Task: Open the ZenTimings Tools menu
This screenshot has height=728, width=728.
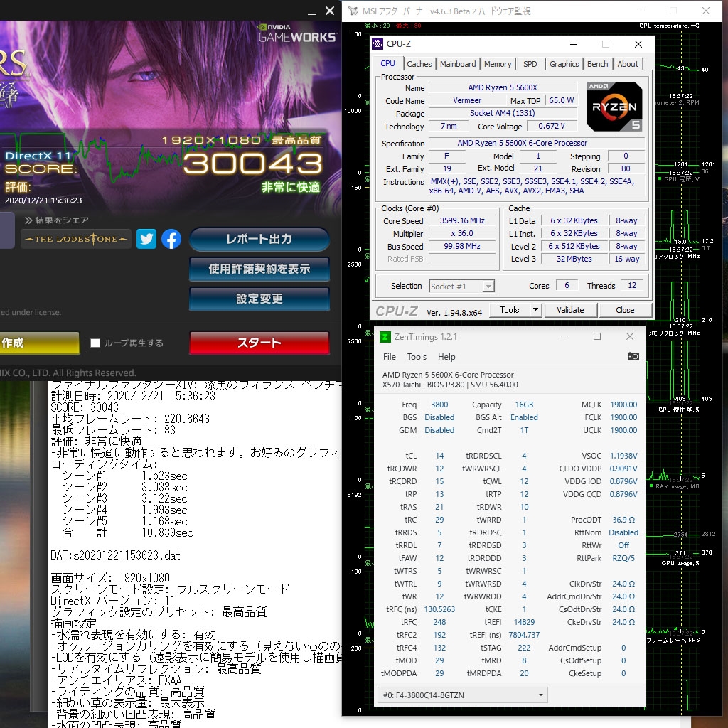Action: [x=417, y=357]
